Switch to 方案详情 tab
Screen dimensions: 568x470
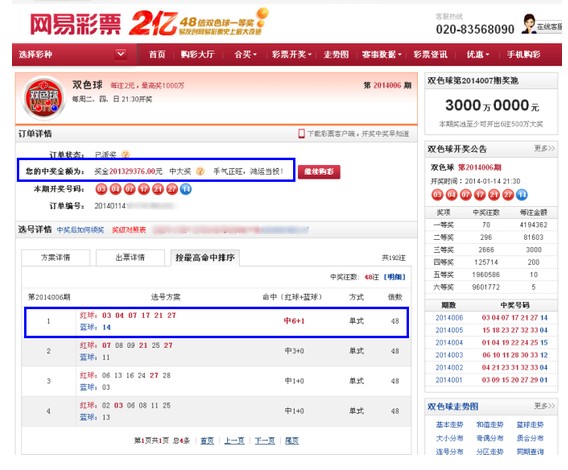point(56,258)
